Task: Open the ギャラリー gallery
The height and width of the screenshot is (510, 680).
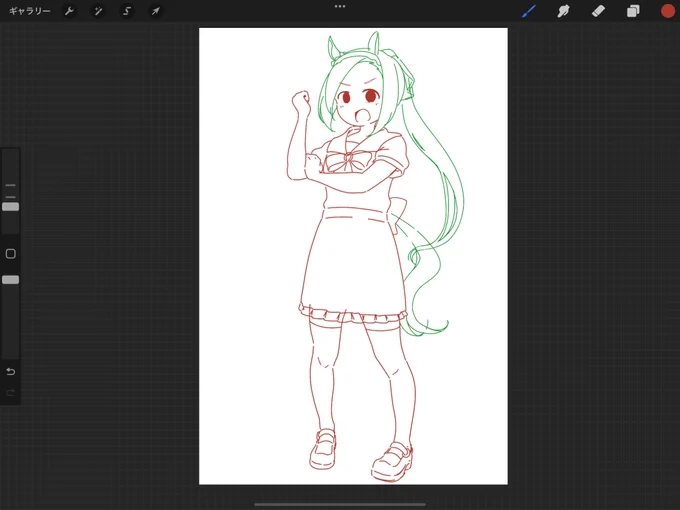Action: tap(29, 11)
